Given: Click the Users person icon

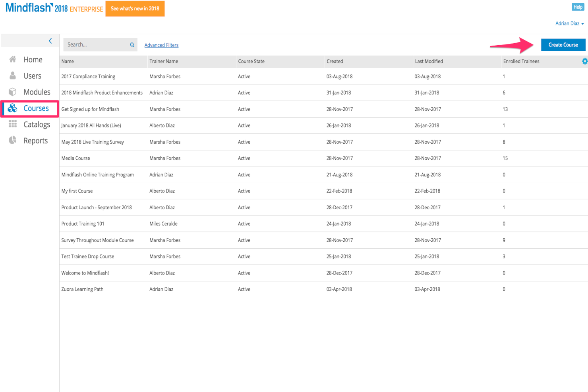Looking at the screenshot, I should coord(13,75).
